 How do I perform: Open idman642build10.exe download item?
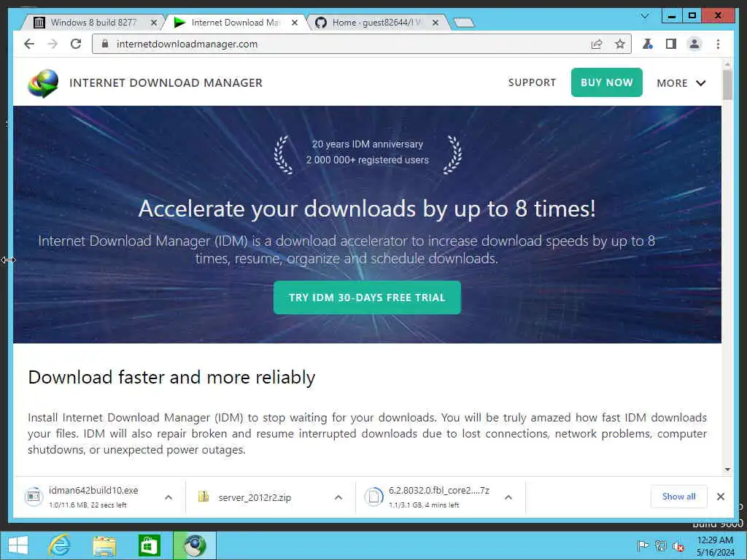pyautogui.click(x=88, y=497)
